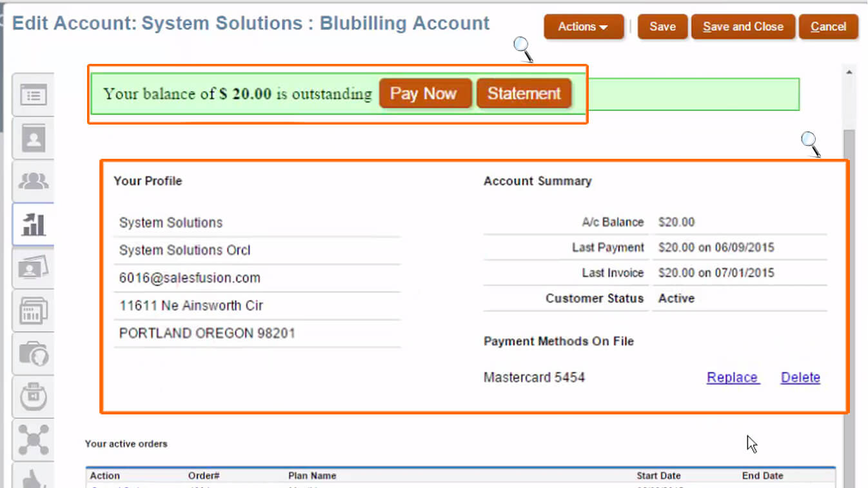Open the details list panel icon

[x=32, y=95]
